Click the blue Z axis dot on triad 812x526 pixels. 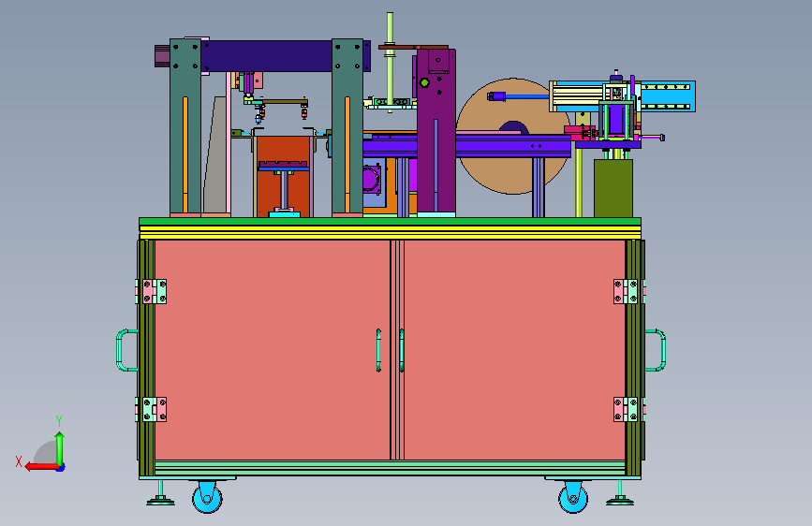pos(61,468)
